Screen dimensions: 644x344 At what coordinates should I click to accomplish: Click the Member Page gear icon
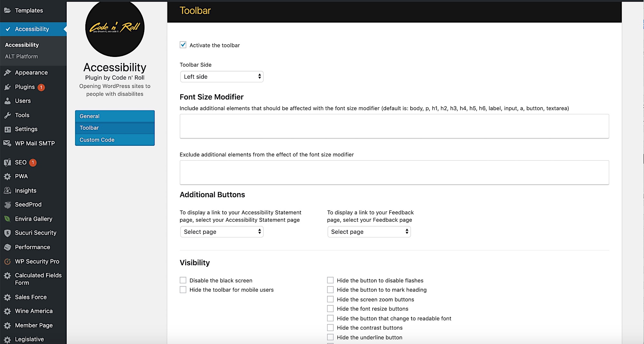(7, 326)
